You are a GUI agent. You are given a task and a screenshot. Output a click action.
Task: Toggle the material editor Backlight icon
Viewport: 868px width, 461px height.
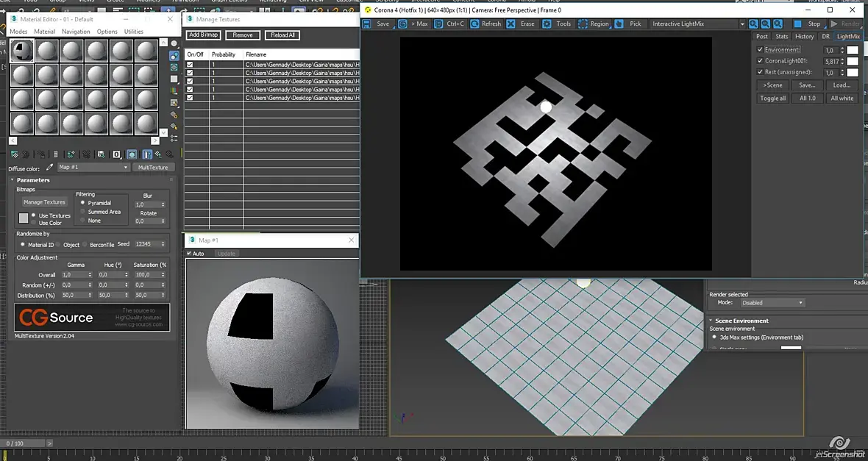(x=174, y=55)
